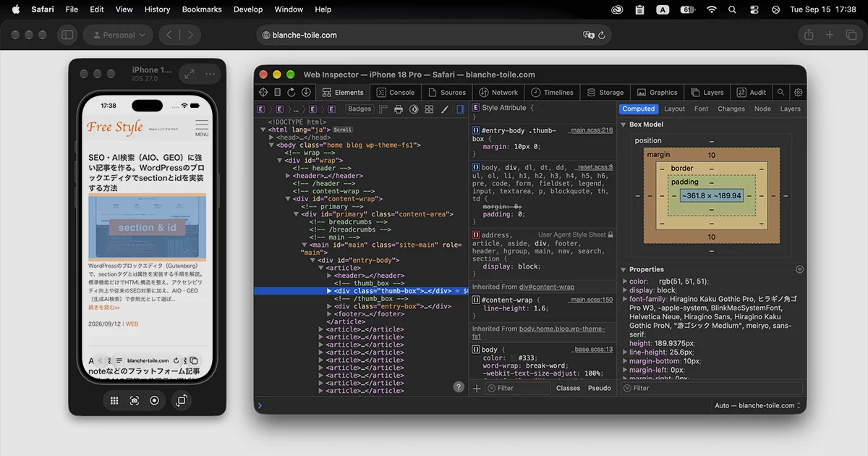Open _reset.scss:8 source link
The height and width of the screenshot is (456, 868).
[593, 167]
